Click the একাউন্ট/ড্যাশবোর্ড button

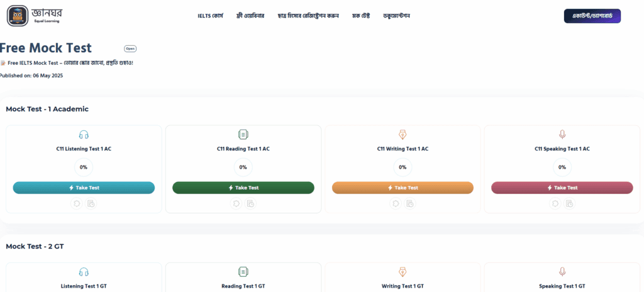[592, 16]
